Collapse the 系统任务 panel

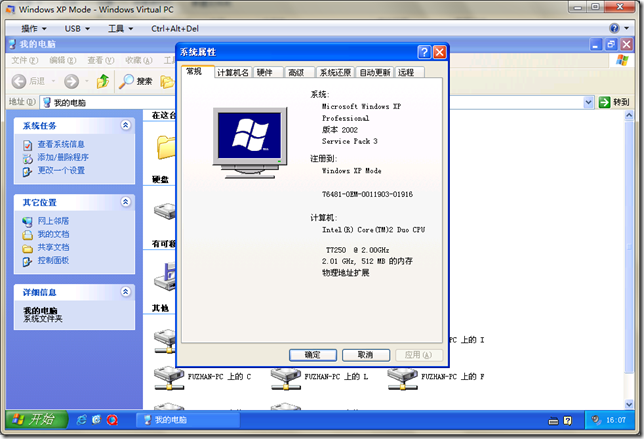[x=126, y=125]
